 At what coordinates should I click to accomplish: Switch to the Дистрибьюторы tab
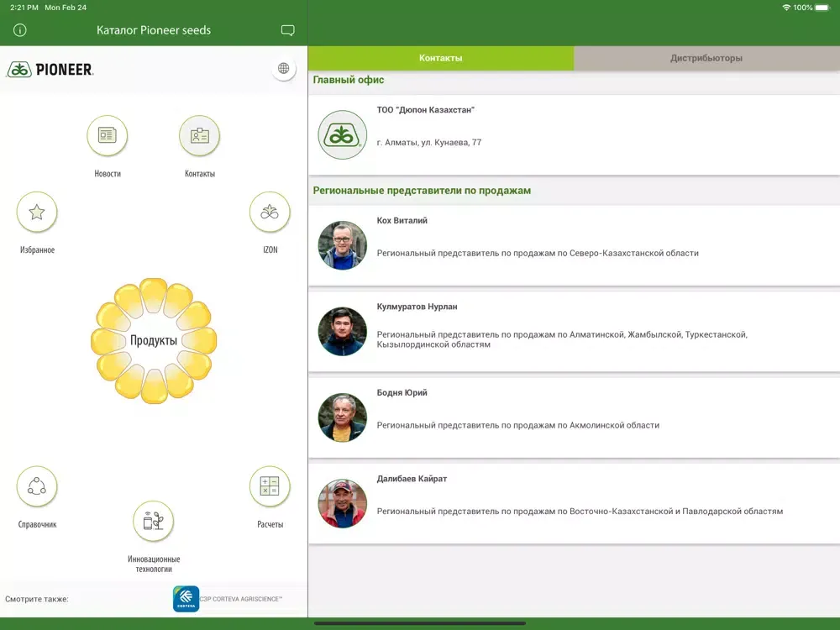[x=706, y=58]
